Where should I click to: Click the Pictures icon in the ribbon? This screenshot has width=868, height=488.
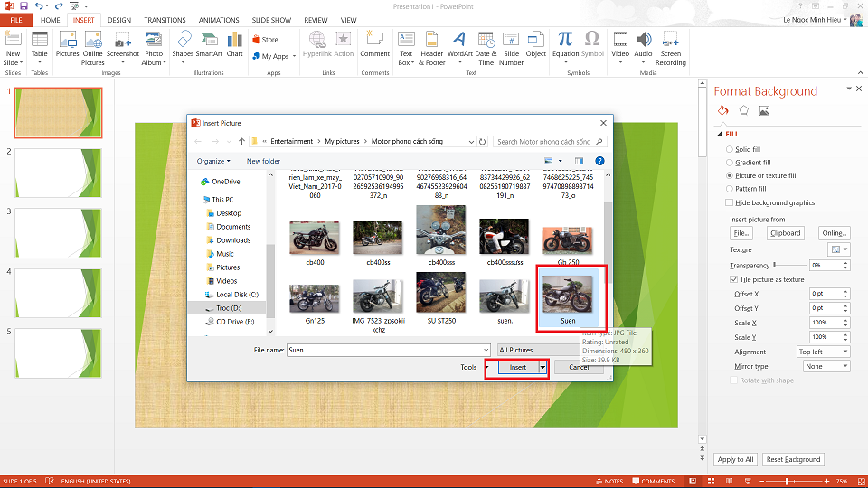(68, 44)
